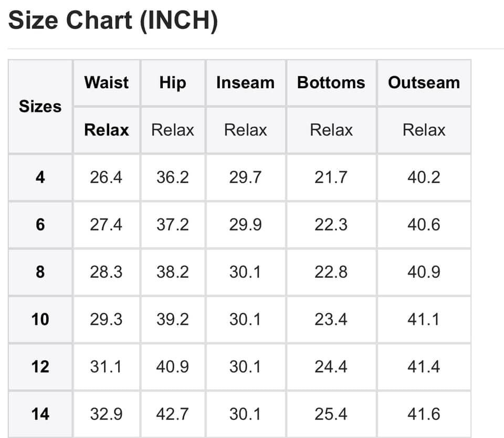Screen dimensions: 504x438
Task: Select the Sizes header cell
Action: tap(40, 107)
